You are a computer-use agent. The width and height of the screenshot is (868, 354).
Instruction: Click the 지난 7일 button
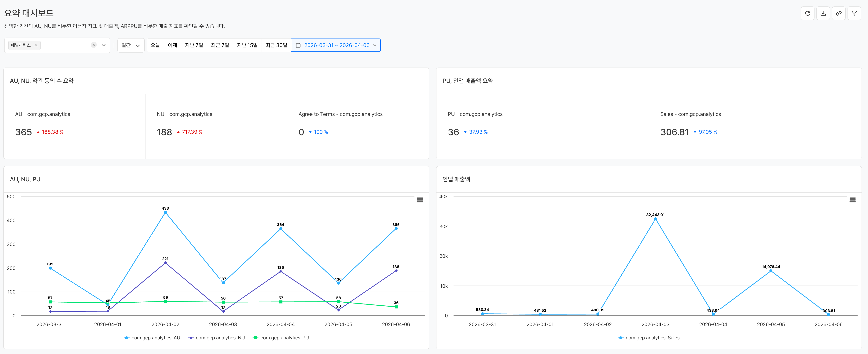tap(194, 45)
